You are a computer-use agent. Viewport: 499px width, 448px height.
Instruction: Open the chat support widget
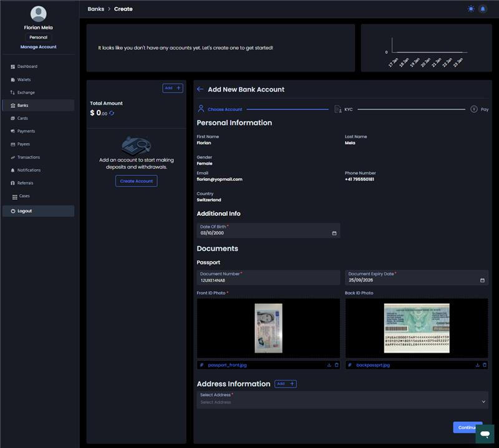484,434
